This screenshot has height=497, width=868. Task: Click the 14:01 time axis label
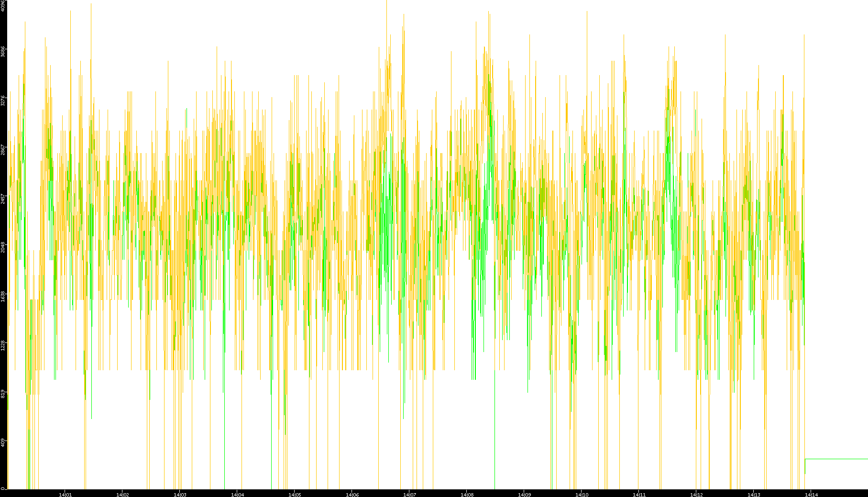coord(66,495)
